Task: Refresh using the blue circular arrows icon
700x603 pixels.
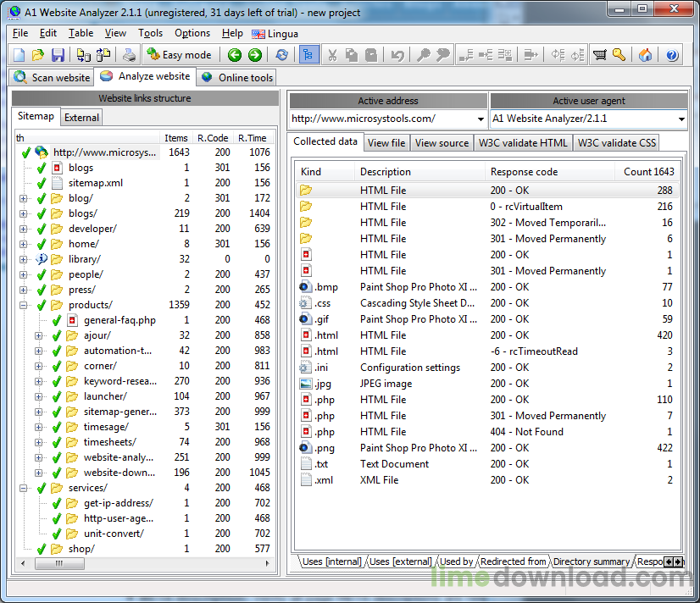Action: [x=281, y=55]
